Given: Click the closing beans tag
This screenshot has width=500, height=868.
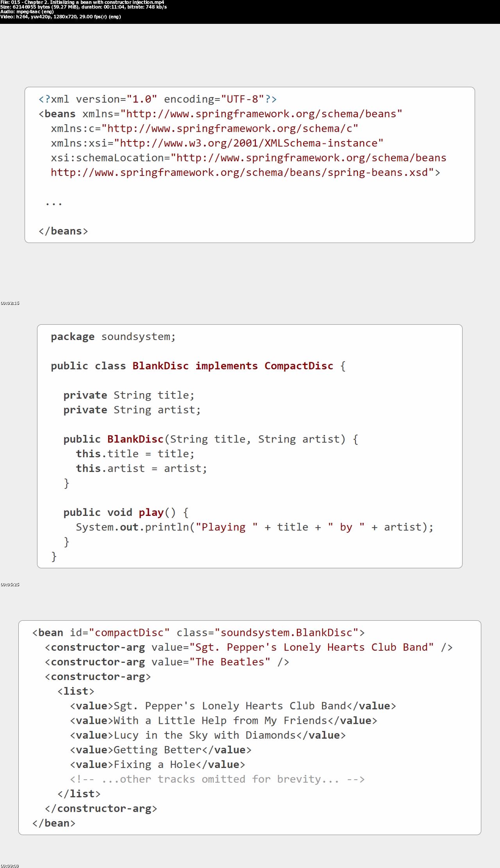Looking at the screenshot, I should (x=63, y=231).
